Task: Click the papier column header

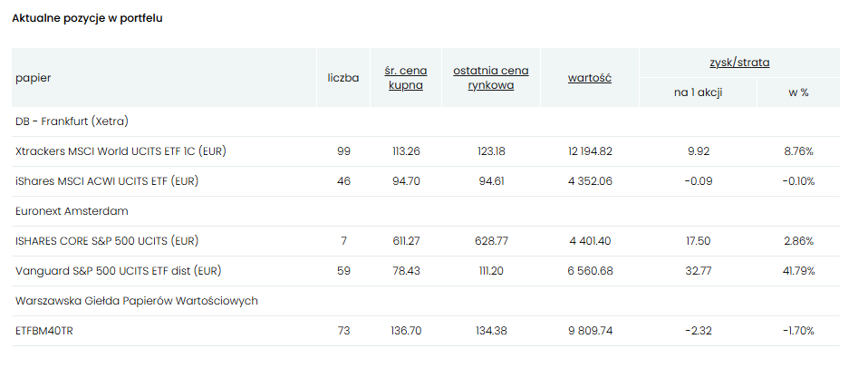Action: [x=34, y=78]
